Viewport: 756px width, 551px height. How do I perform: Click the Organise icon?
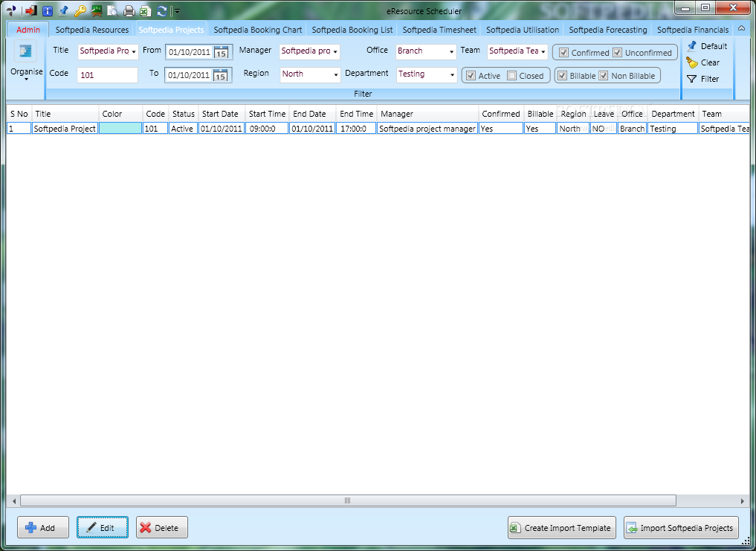coord(25,51)
